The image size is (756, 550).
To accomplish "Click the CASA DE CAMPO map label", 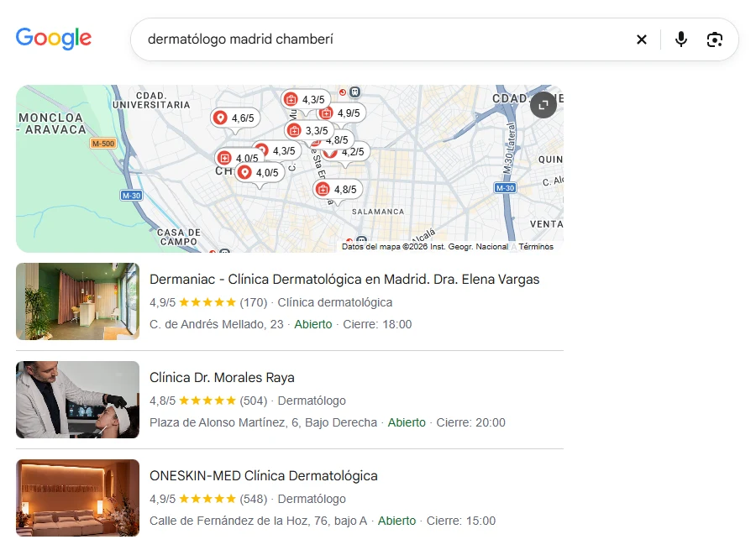I will [x=178, y=237].
